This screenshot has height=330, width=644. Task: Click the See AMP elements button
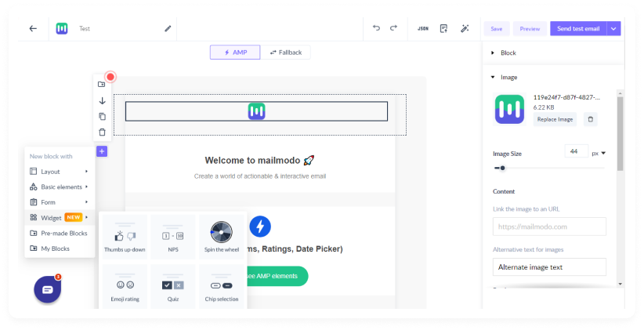(277, 276)
